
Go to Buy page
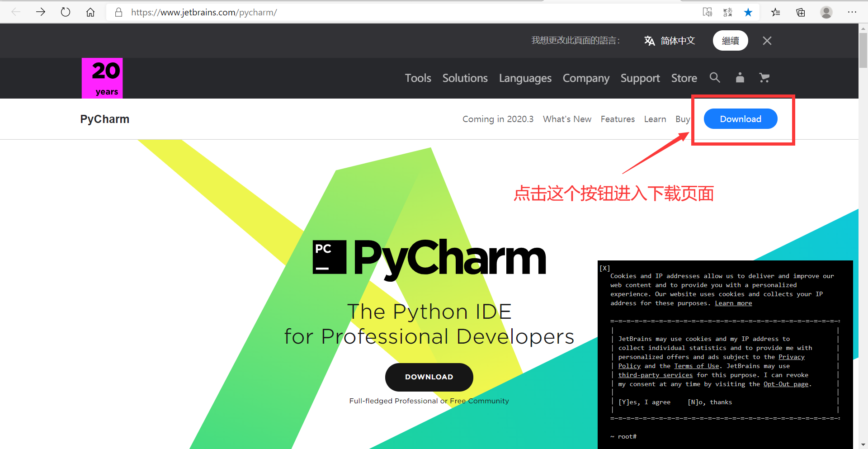pyautogui.click(x=683, y=119)
